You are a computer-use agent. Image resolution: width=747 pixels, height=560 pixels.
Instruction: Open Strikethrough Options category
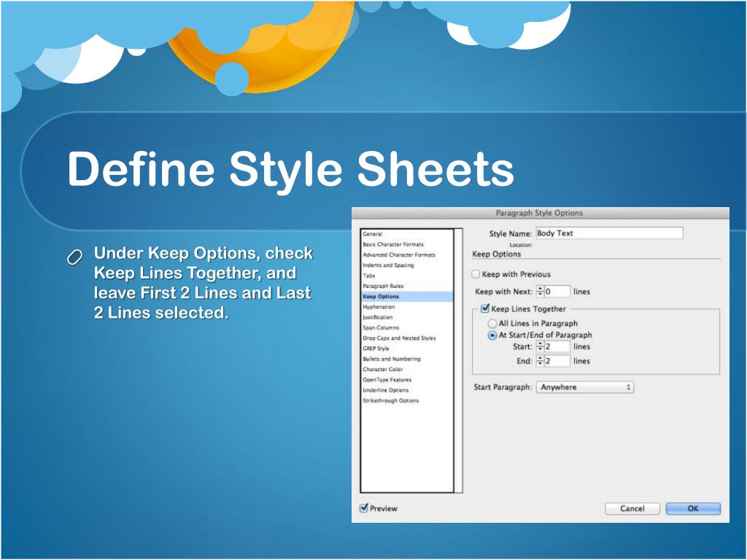click(391, 401)
